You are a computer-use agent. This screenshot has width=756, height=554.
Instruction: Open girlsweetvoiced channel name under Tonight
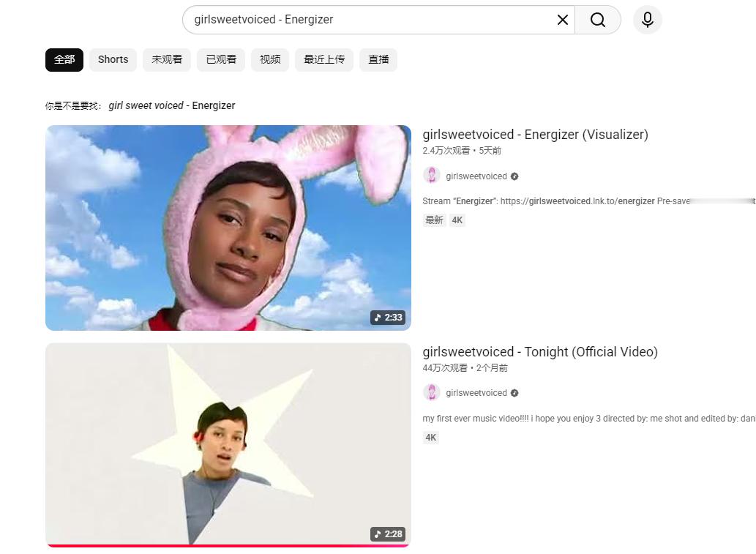click(476, 393)
